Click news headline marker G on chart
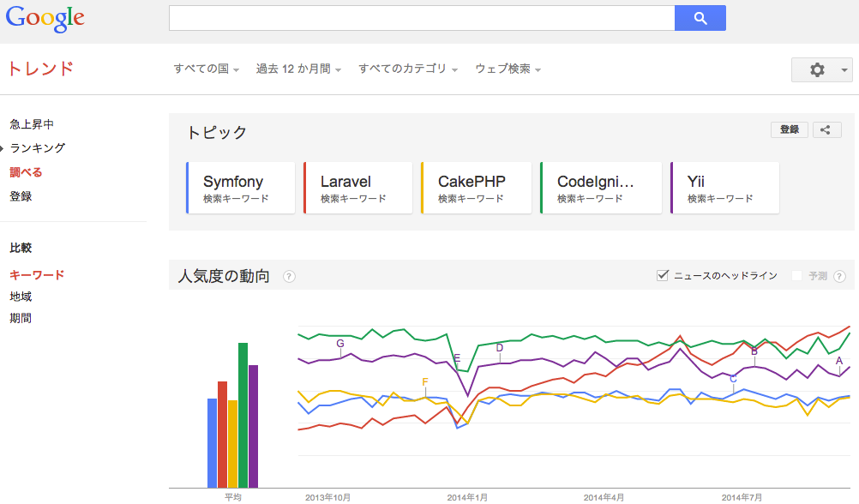The image size is (859, 504). [x=340, y=344]
